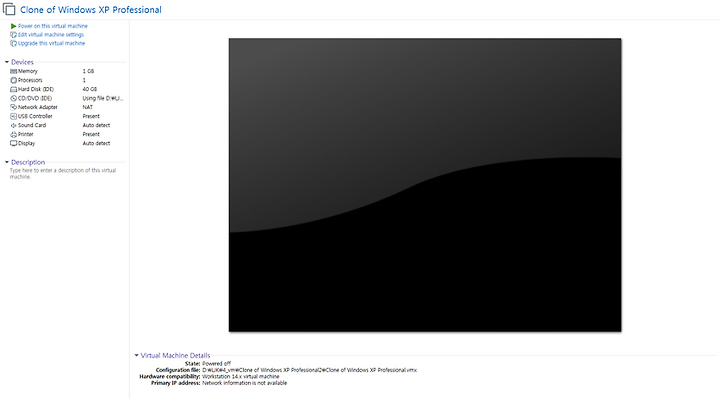
Task: Click the Processors label
Action: tap(30, 80)
